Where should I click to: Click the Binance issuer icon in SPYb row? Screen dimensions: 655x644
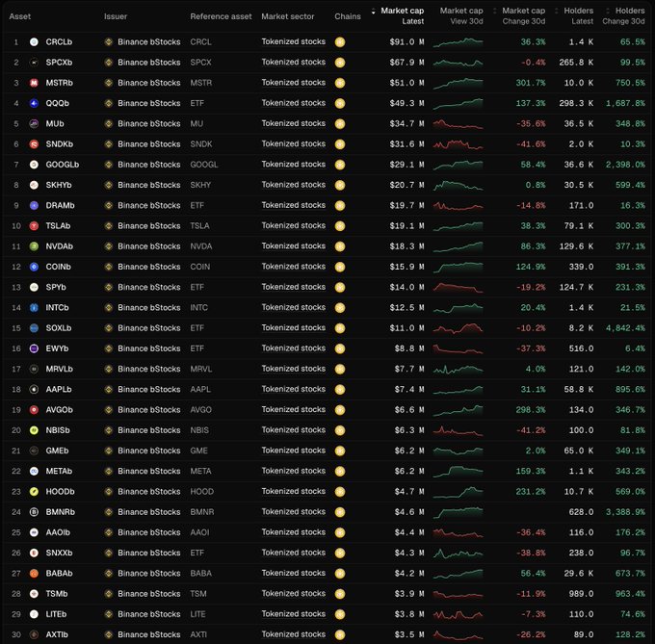tap(109, 287)
